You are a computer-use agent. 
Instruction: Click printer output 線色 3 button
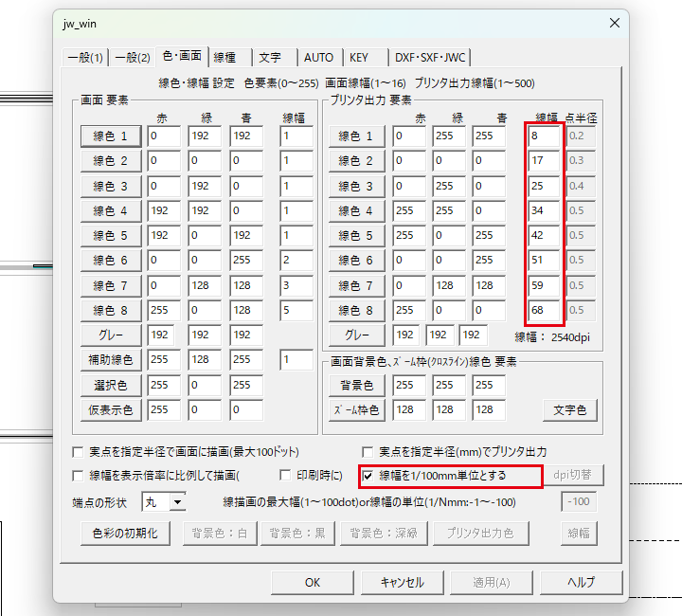357,186
